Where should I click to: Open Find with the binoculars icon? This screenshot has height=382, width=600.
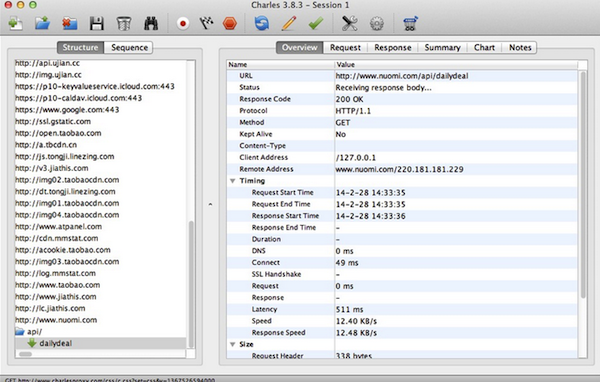pyautogui.click(x=151, y=24)
